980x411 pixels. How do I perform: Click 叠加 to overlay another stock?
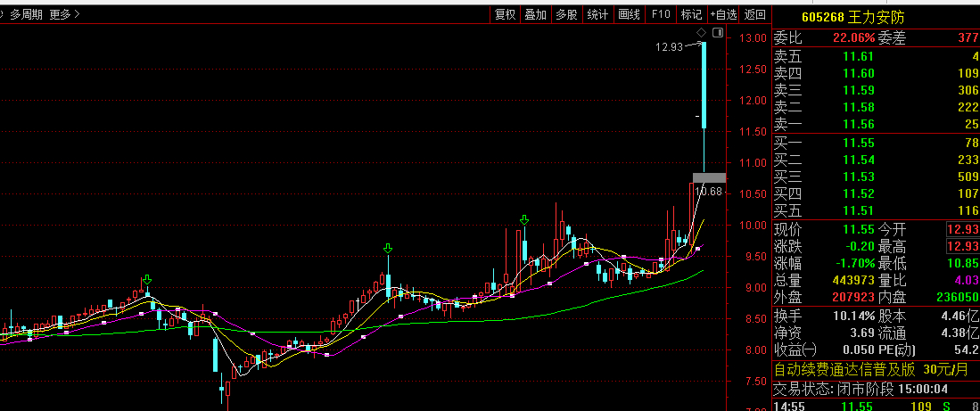[x=535, y=14]
